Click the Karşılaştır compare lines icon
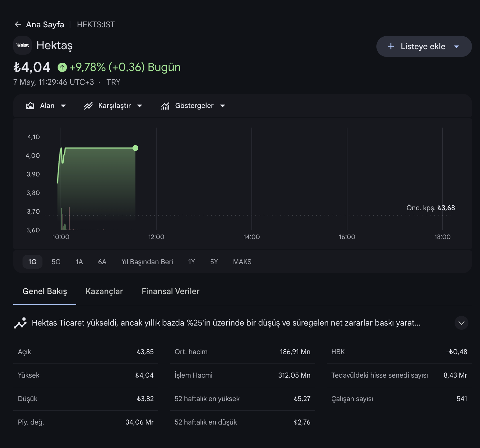Image resolution: width=480 pixels, height=448 pixels. (88, 106)
